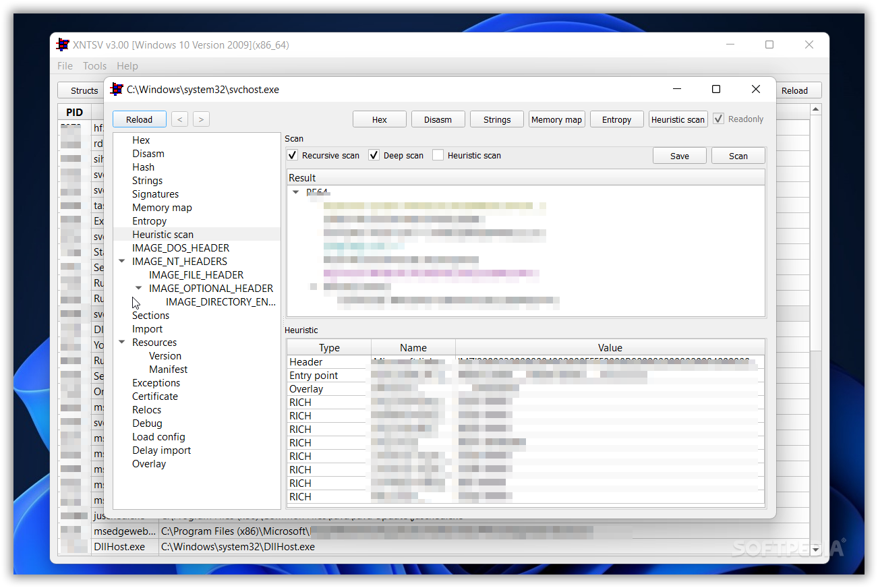Select Version under Resources
The image size is (878, 588).
tap(165, 355)
